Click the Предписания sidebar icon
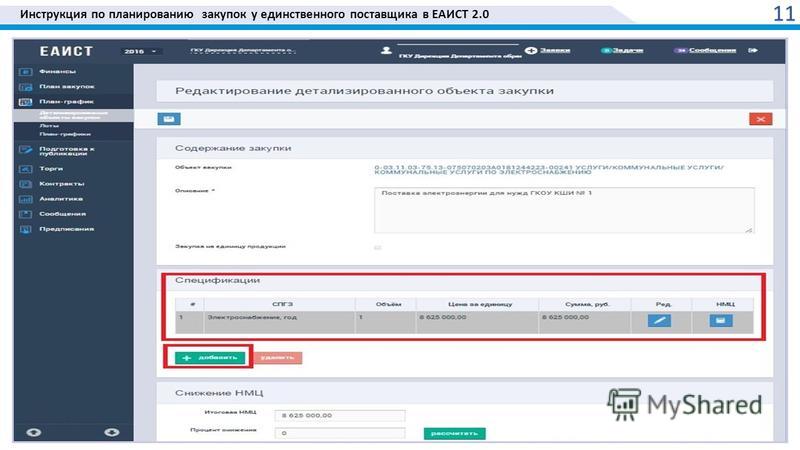800x450 pixels. tap(26, 230)
